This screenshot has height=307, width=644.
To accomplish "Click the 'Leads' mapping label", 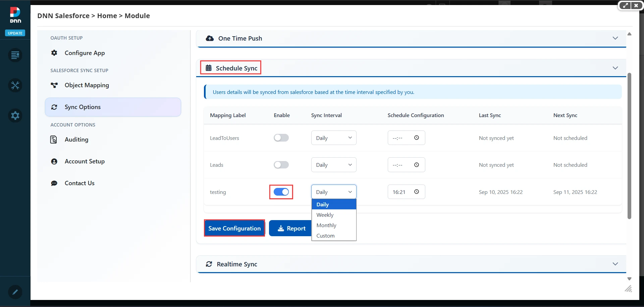I will [216, 165].
